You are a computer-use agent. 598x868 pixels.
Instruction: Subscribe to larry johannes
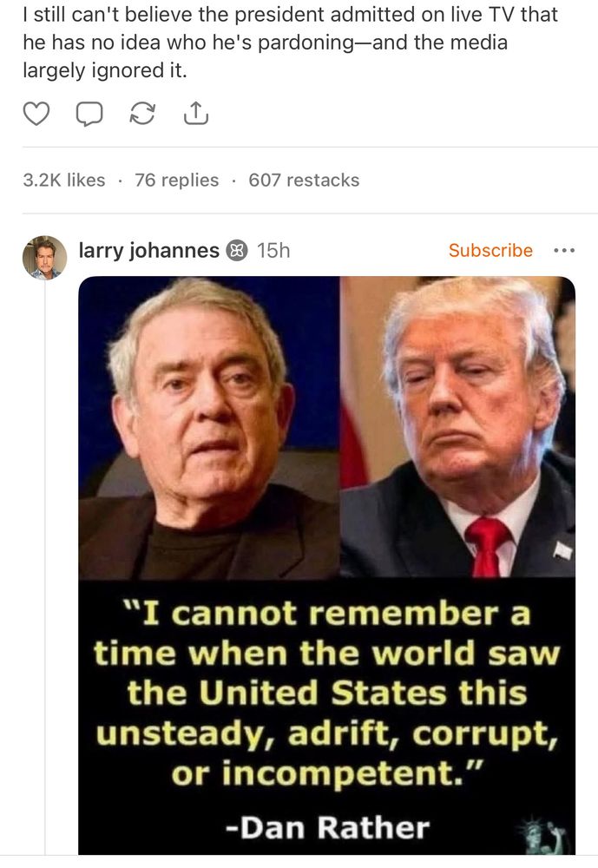pos(490,250)
